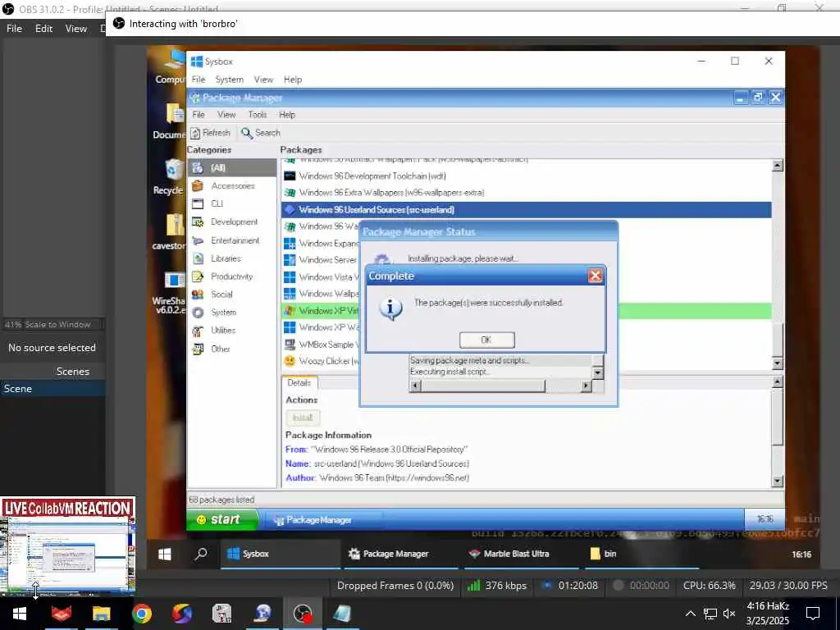Click the OBS Studio host taskbar icon
The height and width of the screenshot is (630, 840).
click(x=303, y=614)
